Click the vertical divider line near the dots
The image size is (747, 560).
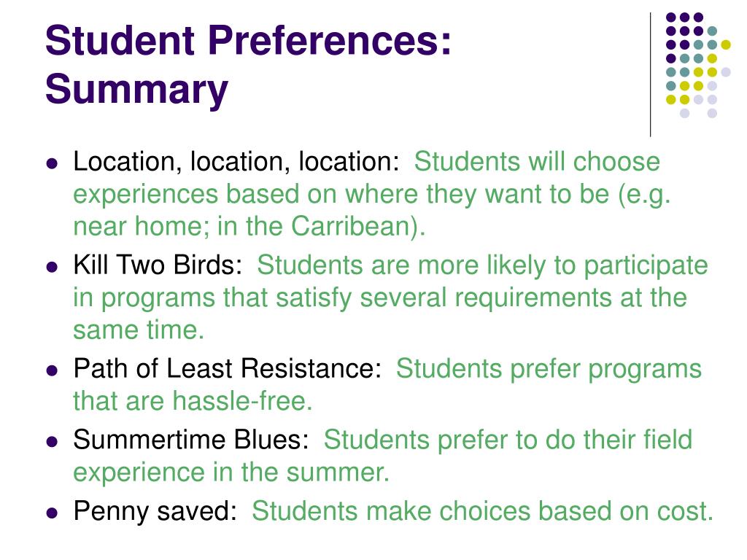650,75
